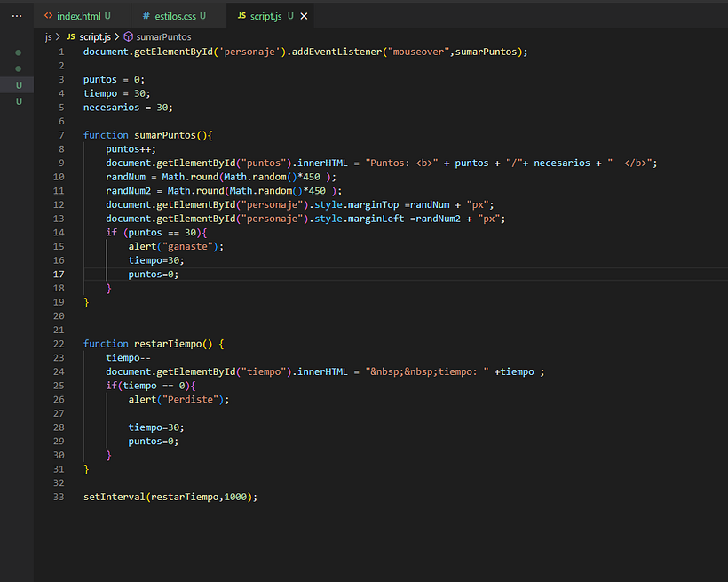Viewport: 728px width, 582px height.
Task: Click 'sumarPuntos' function name on line 7
Action: click(165, 135)
